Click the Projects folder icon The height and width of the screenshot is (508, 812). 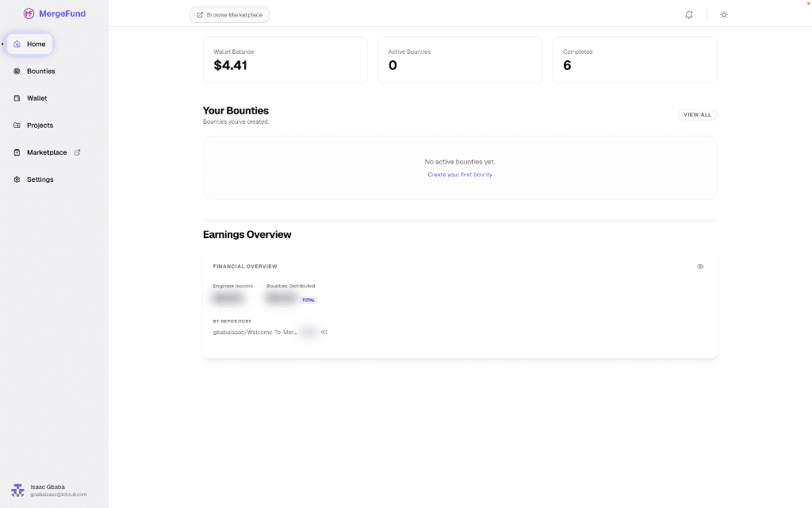coord(17,125)
